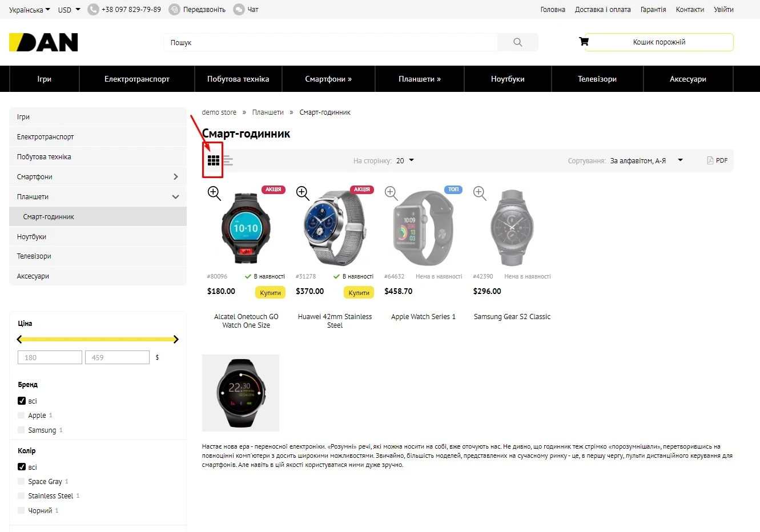The height and width of the screenshot is (532, 760).
Task: Switch to grid view layout
Action: click(214, 160)
